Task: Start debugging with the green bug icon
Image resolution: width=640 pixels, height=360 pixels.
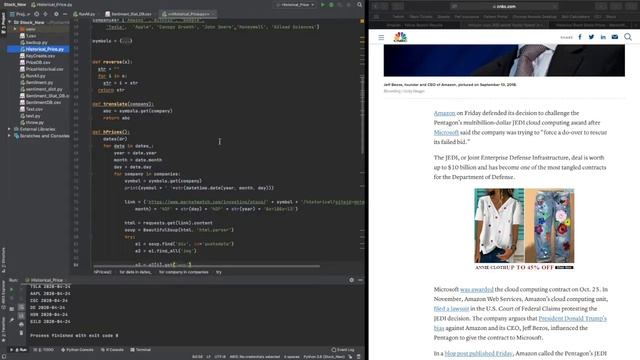Action: (x=331, y=4)
